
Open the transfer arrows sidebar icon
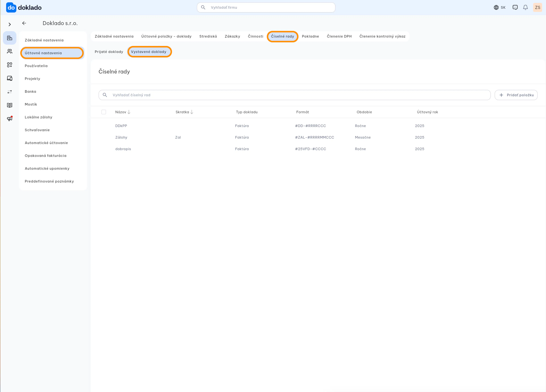[10, 92]
